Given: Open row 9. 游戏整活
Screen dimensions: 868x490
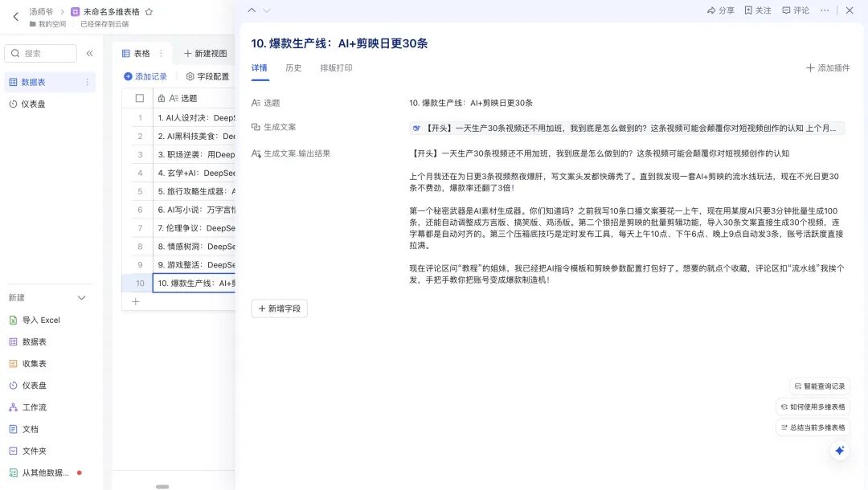Looking at the screenshot, I should click(194, 264).
